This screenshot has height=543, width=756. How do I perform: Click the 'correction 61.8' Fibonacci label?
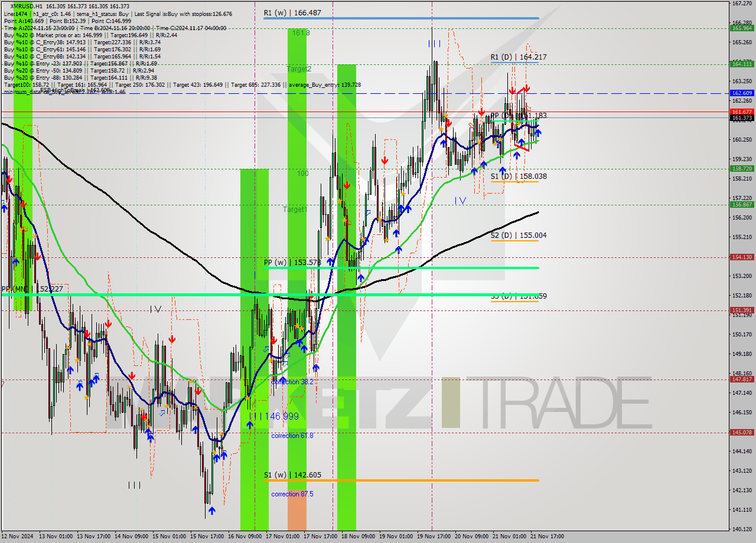[292, 436]
